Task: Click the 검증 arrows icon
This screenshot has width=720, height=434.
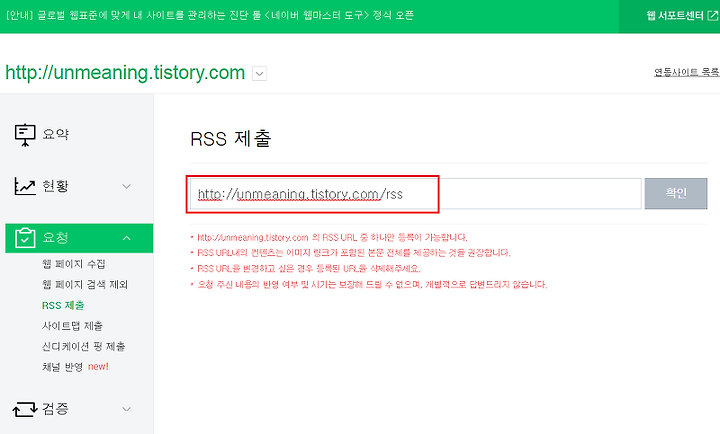Action: point(25,409)
